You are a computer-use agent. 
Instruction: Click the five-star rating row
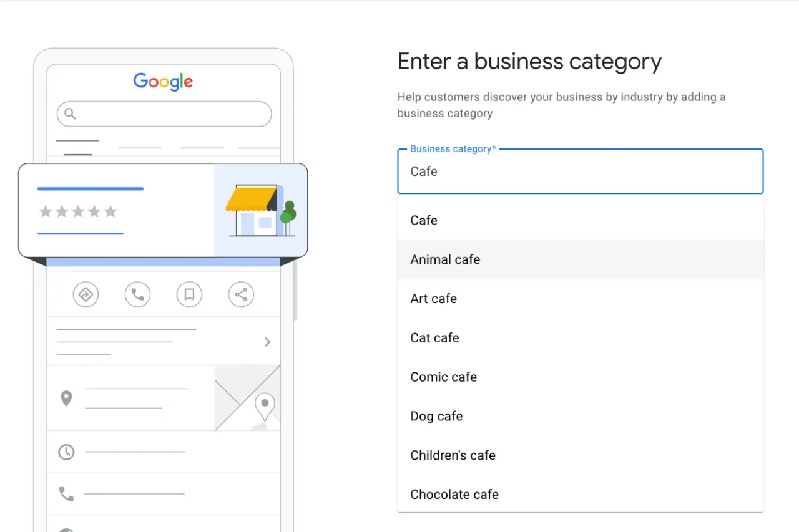pos(78,212)
